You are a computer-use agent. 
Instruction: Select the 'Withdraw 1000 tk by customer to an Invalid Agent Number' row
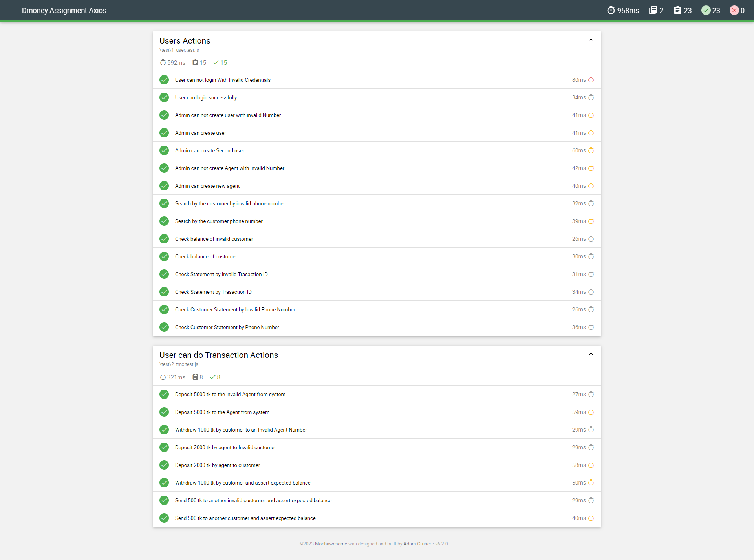[241, 430]
